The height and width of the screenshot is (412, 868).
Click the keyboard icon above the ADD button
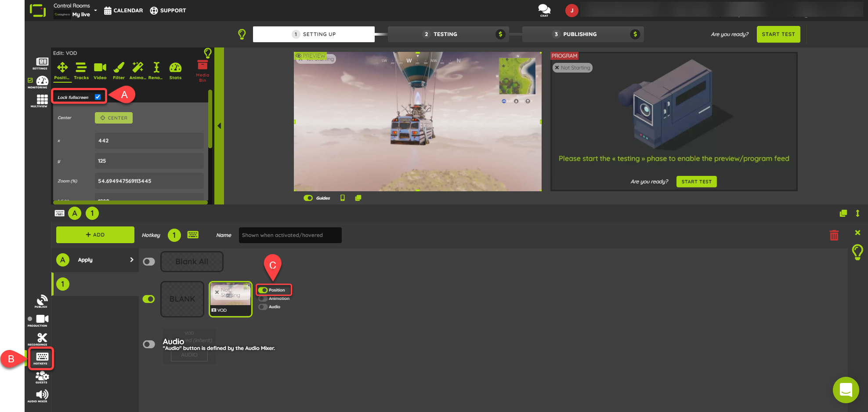[59, 213]
